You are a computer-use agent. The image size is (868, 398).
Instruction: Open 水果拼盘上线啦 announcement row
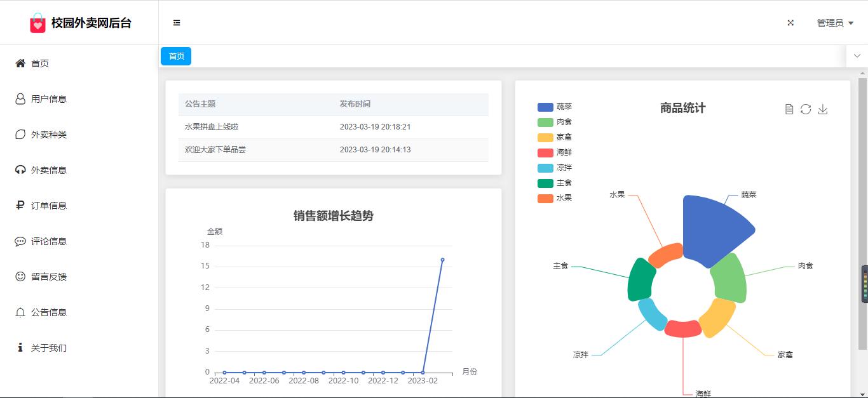click(212, 127)
